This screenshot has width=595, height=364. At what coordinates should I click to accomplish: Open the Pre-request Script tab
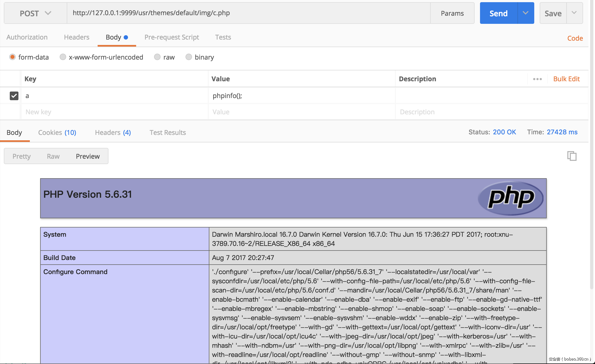pyautogui.click(x=172, y=37)
